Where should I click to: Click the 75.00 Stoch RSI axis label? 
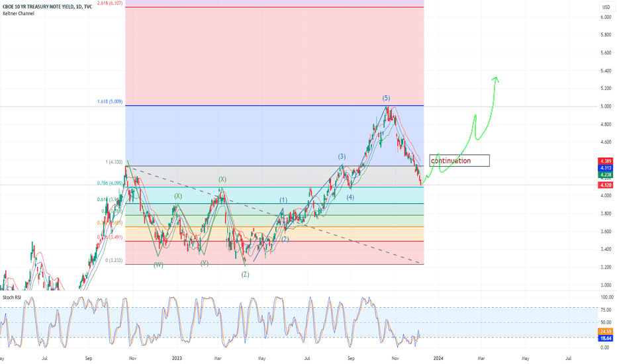click(x=606, y=310)
